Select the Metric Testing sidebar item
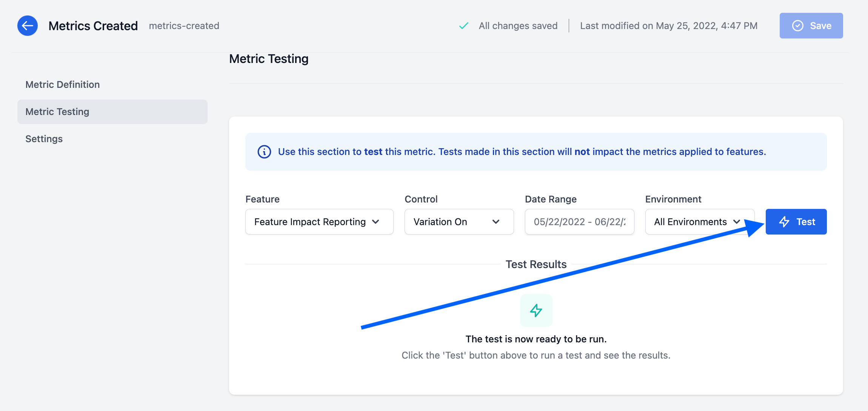The width and height of the screenshot is (868, 411). [x=57, y=112]
